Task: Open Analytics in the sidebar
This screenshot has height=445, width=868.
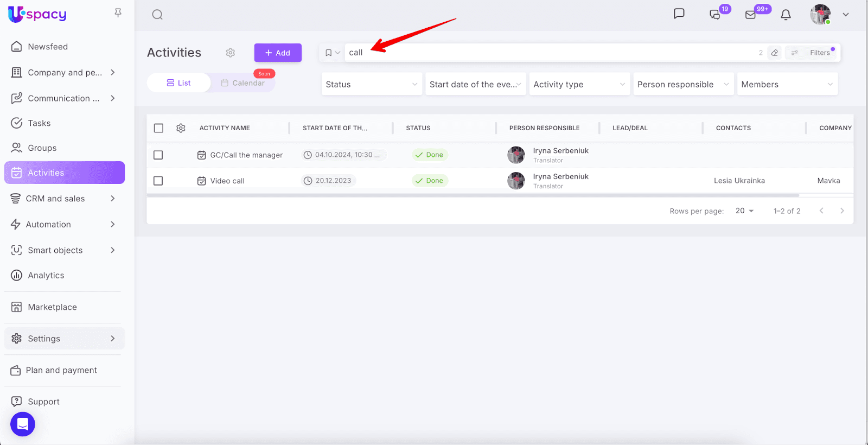Action: (x=46, y=276)
